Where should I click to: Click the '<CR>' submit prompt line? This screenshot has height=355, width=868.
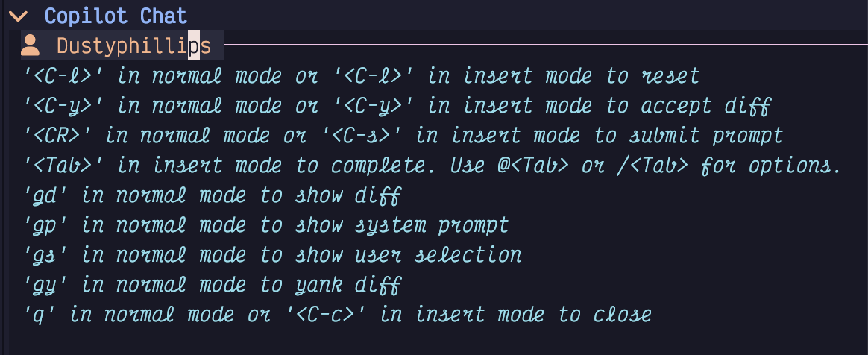(403, 135)
